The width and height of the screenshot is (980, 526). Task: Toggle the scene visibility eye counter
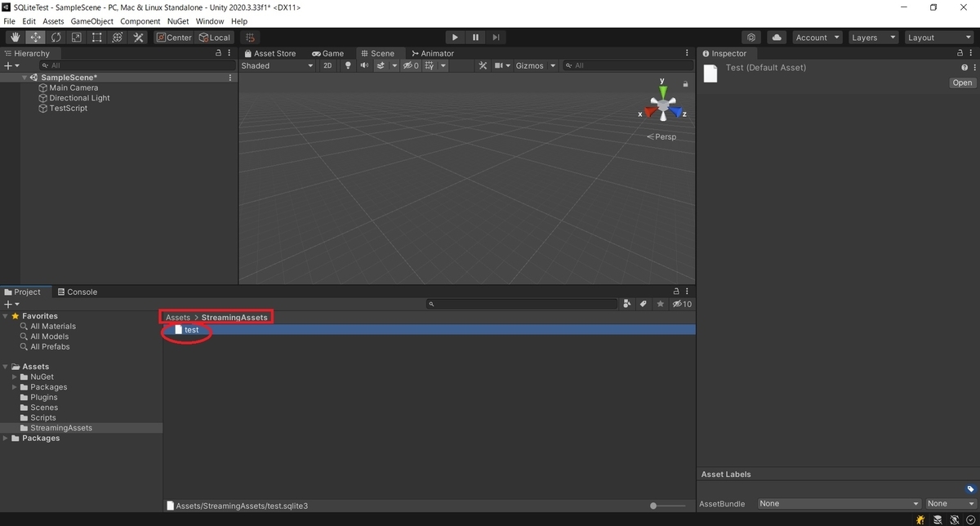(411, 65)
